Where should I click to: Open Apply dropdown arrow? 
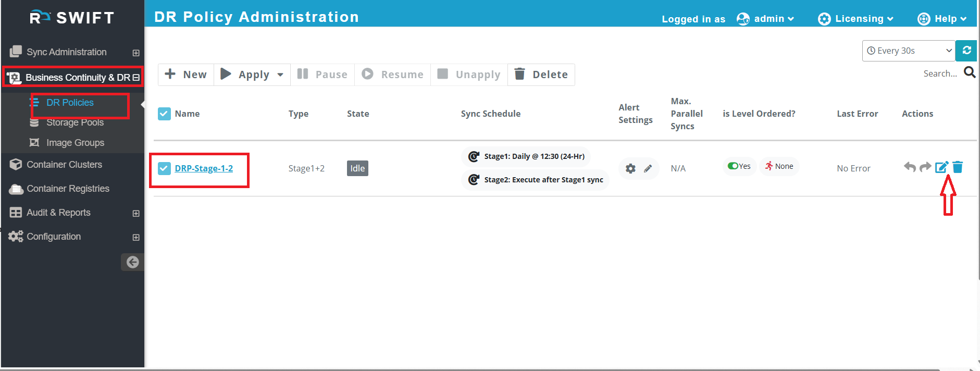280,75
